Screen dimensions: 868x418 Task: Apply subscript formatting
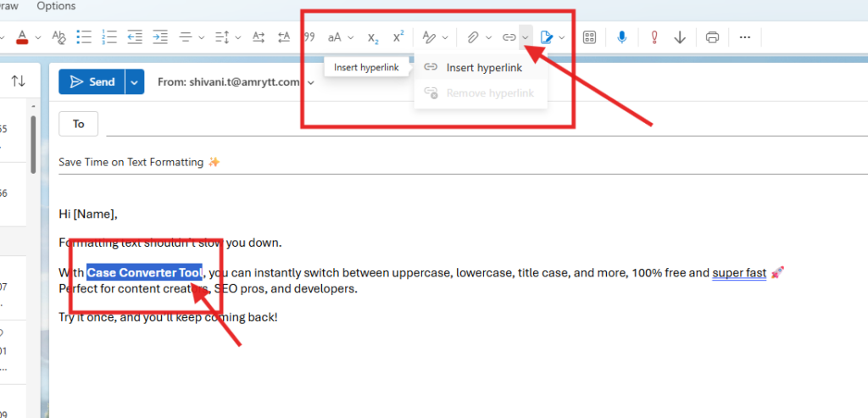point(373,37)
